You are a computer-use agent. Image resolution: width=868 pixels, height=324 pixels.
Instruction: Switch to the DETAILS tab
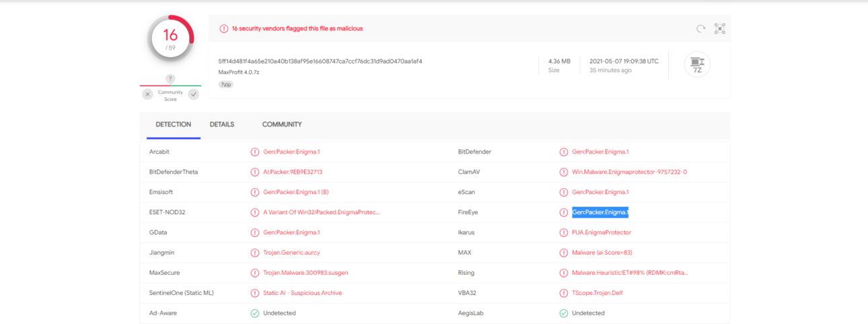click(x=222, y=125)
